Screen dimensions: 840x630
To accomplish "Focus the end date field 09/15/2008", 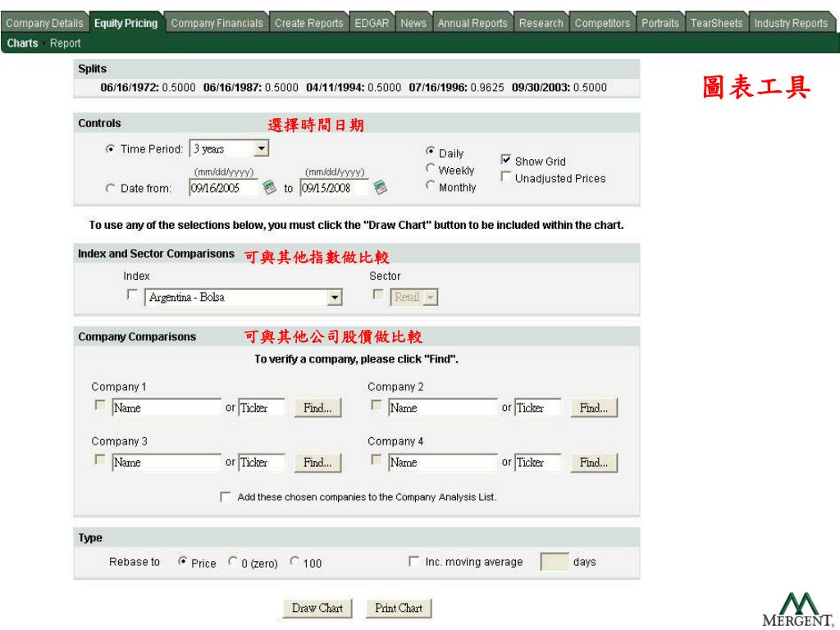I will coord(335,188).
